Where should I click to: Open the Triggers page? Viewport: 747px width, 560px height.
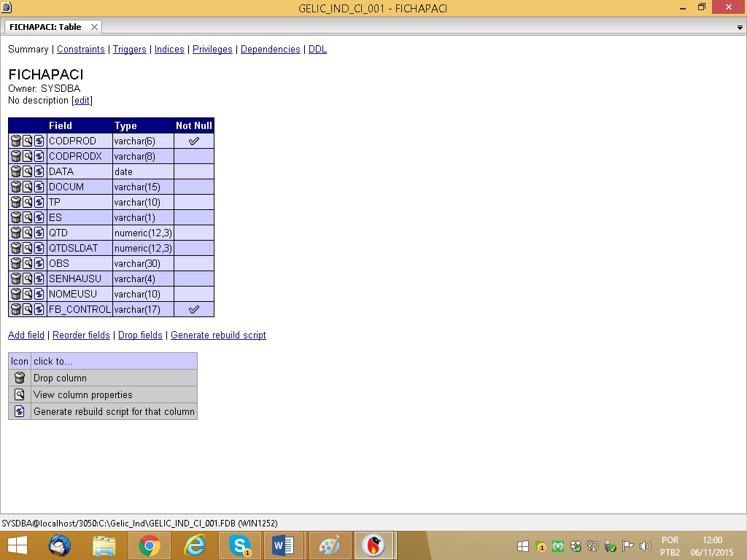click(130, 49)
